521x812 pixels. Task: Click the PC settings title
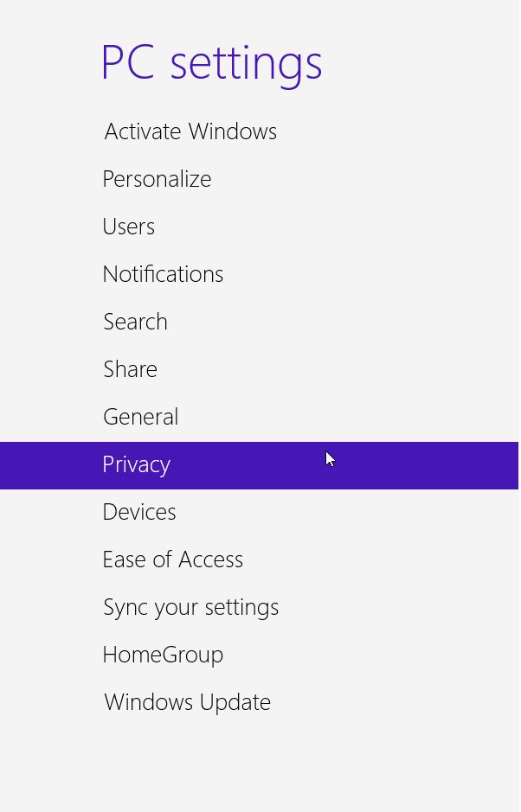[211, 61]
